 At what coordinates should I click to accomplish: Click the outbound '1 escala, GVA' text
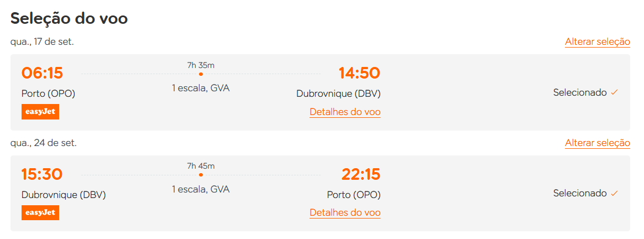tap(201, 89)
